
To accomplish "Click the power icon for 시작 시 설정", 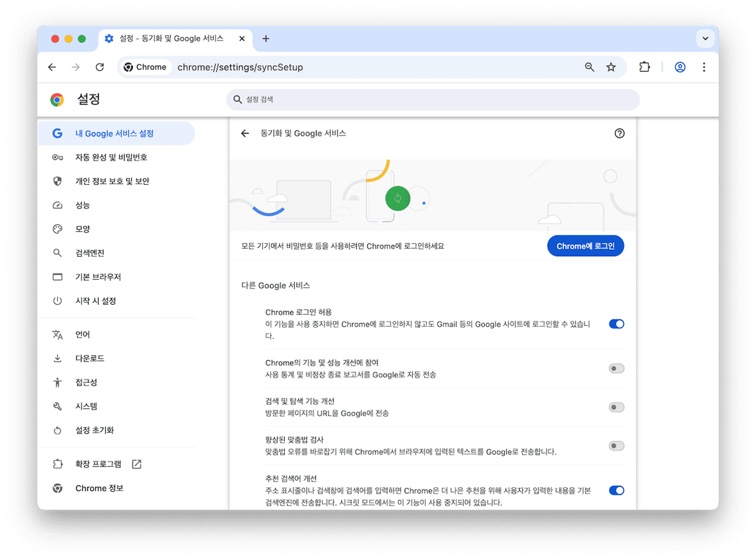I will 57,301.
